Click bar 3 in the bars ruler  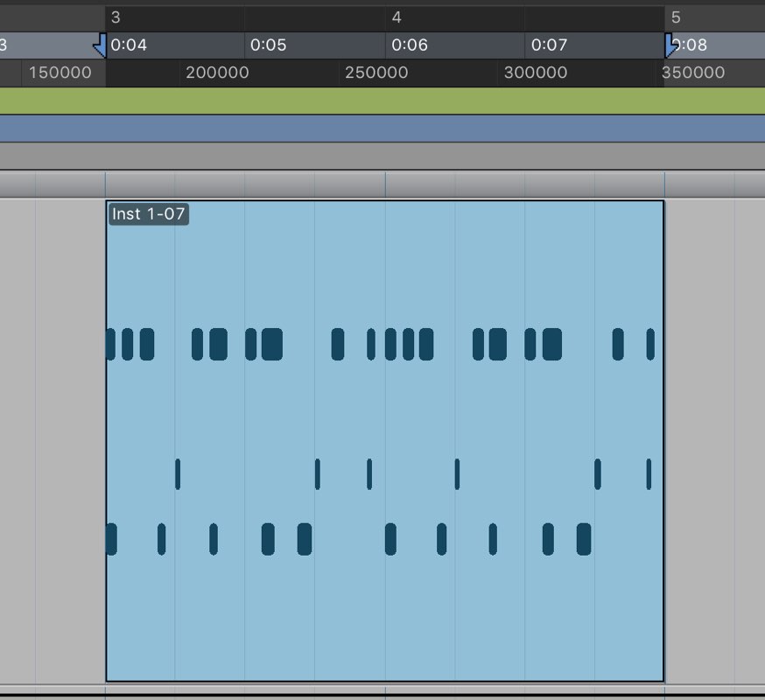tap(116, 17)
